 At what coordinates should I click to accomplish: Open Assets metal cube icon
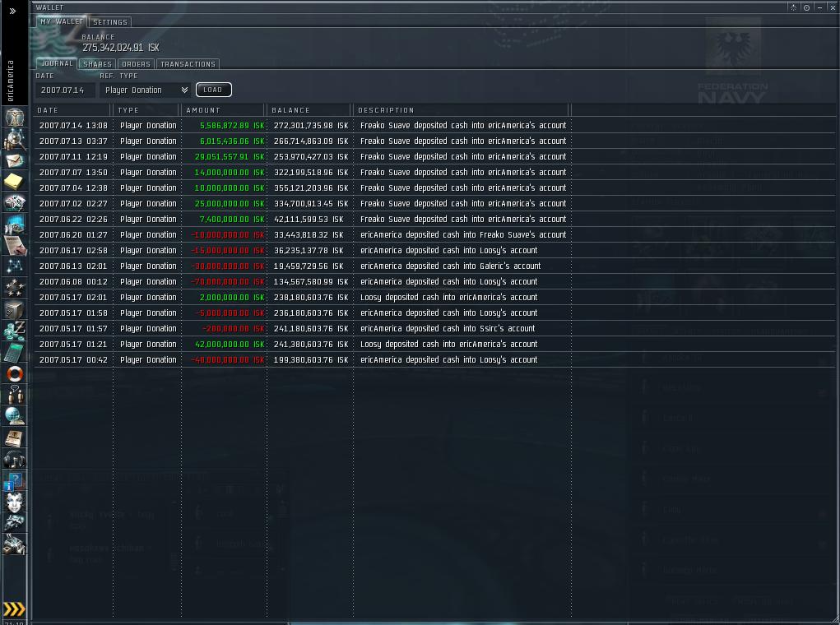15,309
